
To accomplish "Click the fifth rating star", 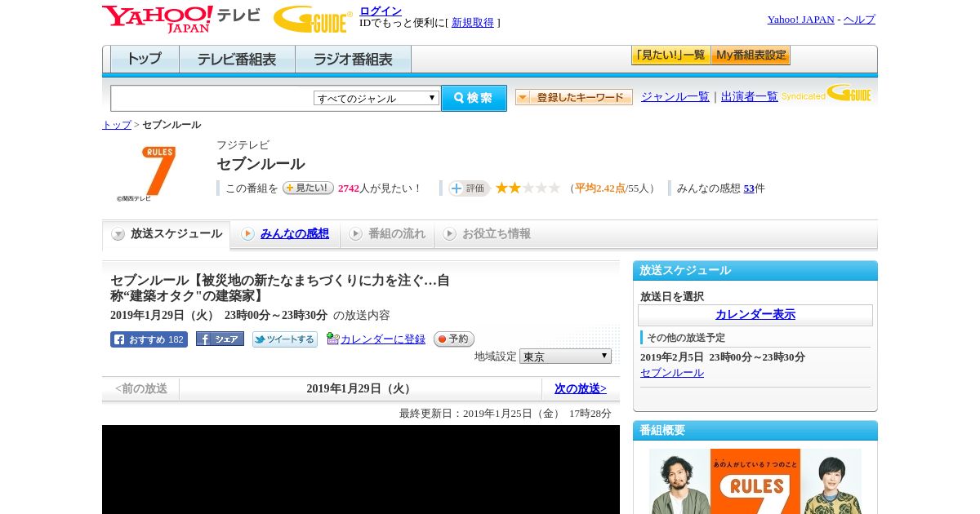I will 554,188.
